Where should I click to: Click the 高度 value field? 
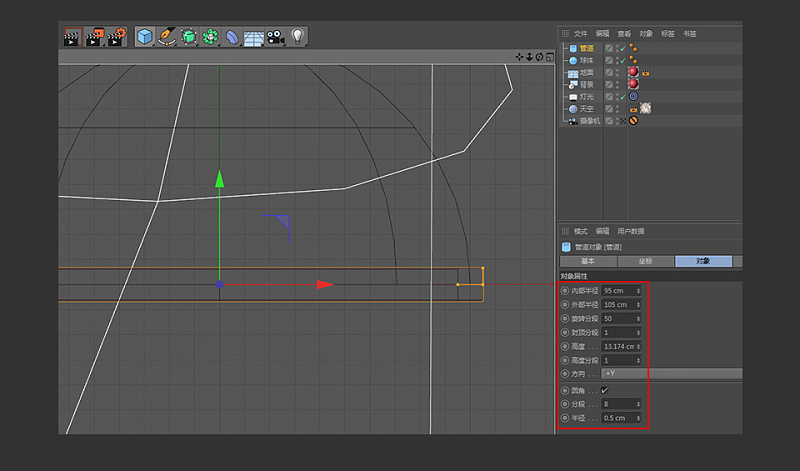[x=616, y=346]
